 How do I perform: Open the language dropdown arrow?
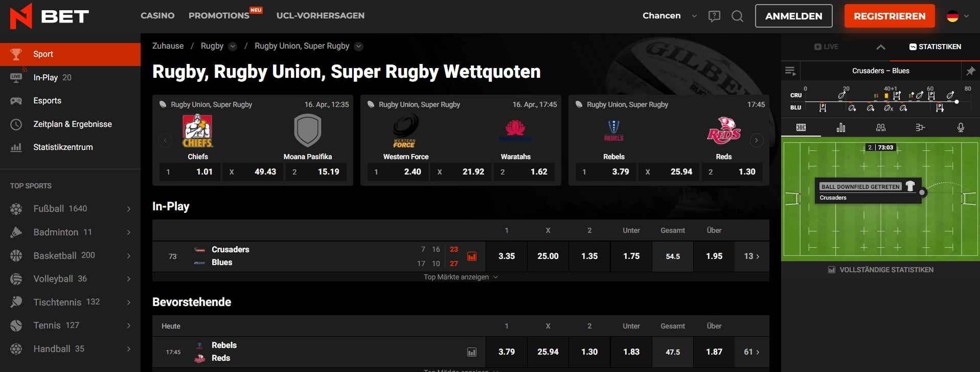click(966, 16)
